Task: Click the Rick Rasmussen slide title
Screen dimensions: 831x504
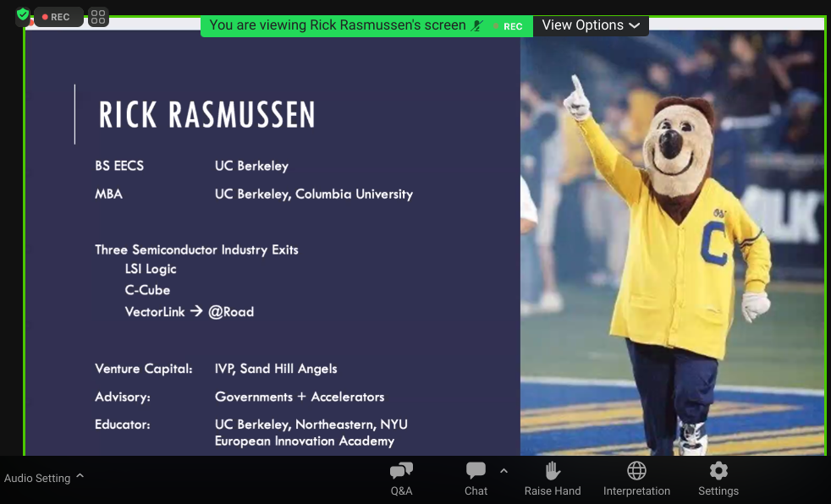Action: tap(206, 115)
